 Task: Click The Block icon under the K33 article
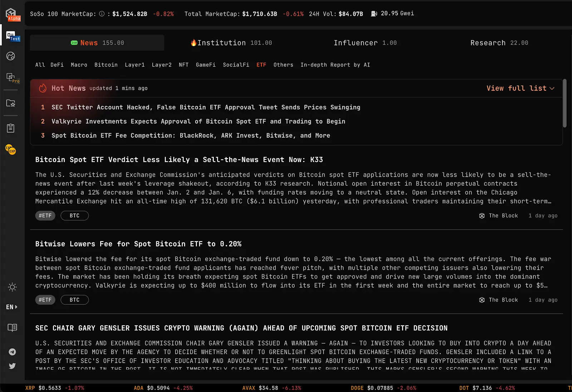click(x=482, y=216)
